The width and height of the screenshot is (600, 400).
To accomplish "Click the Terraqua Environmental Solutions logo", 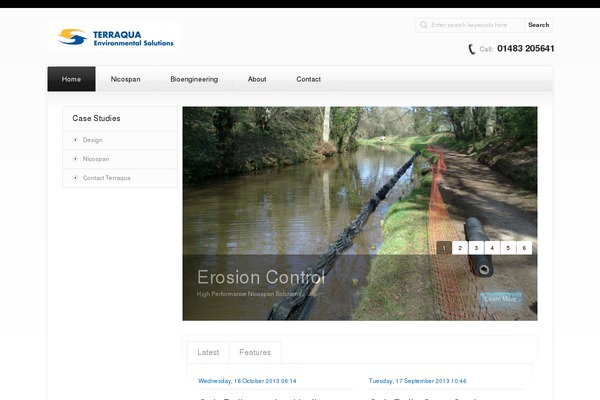I will tap(115, 37).
